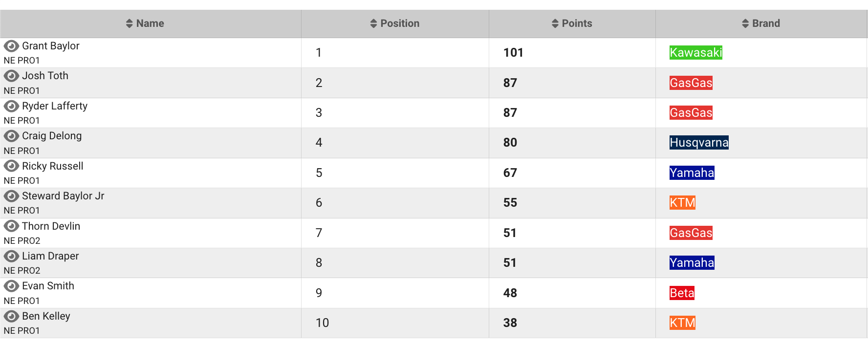Click the eye icon next to Thorn Devlin
Screen dimensions: 868x346
(11, 226)
